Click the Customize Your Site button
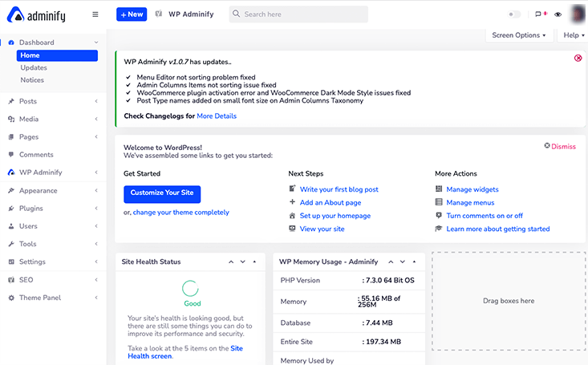 pos(162,193)
